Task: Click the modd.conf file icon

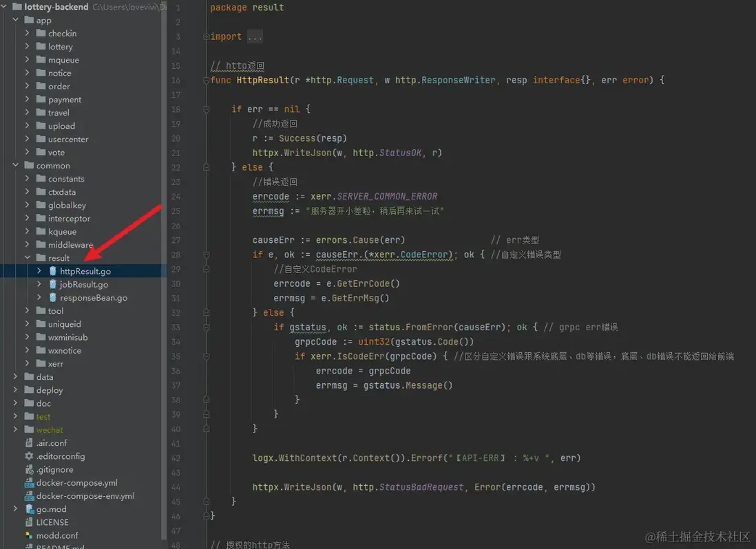Action: tap(30, 535)
